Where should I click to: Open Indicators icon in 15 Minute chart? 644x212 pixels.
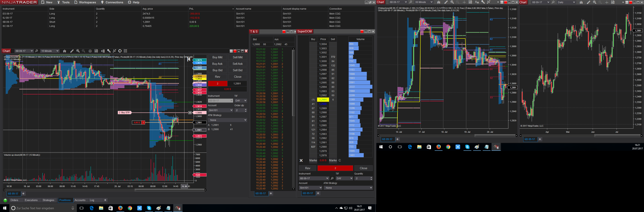pyautogui.click(x=114, y=51)
